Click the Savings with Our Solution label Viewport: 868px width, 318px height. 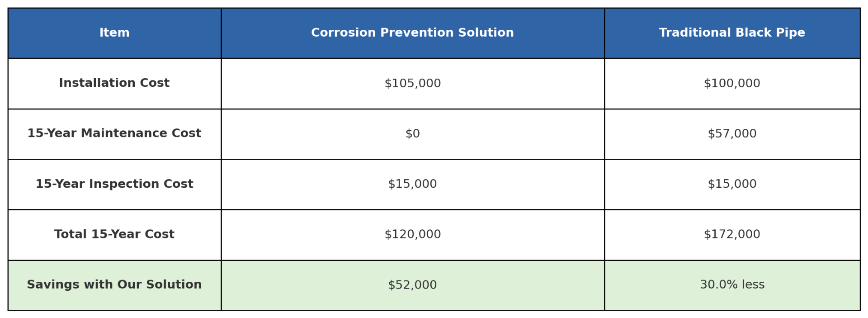114,285
